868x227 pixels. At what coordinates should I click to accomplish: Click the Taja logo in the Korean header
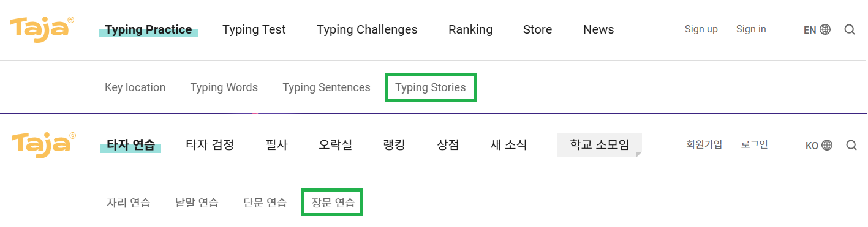[x=43, y=145]
